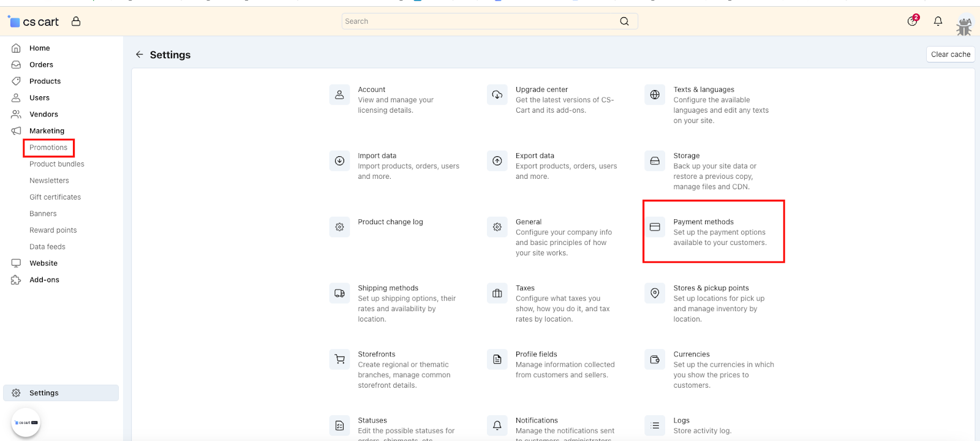Image resolution: width=980 pixels, height=441 pixels.
Task: Open the Storage drive icon
Action: click(x=655, y=161)
